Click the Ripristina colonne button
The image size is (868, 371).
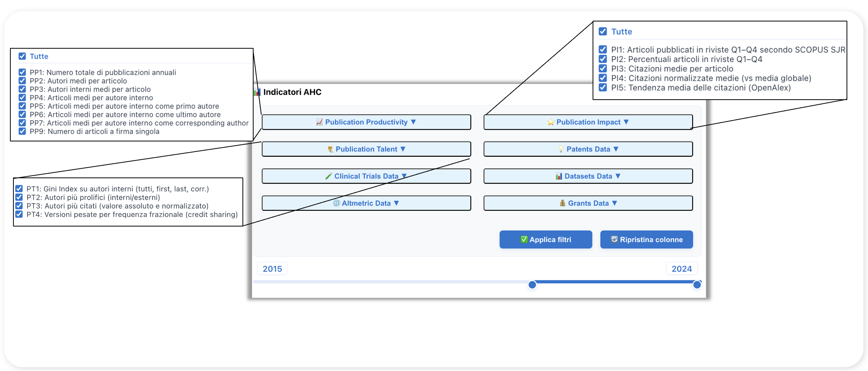click(x=646, y=240)
